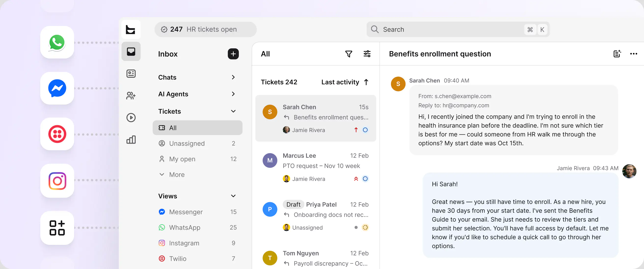Open the reports bar chart icon
Image resolution: width=644 pixels, height=269 pixels.
coord(131,139)
